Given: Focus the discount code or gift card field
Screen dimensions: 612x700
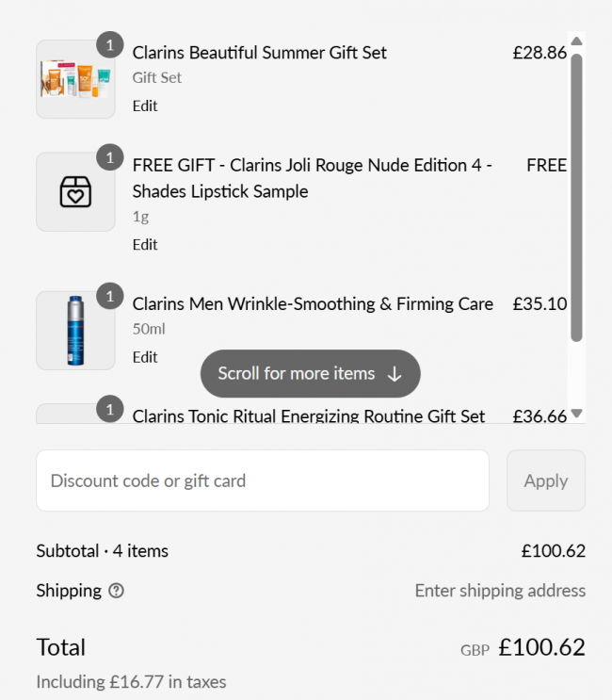Looking at the screenshot, I should pyautogui.click(x=263, y=480).
